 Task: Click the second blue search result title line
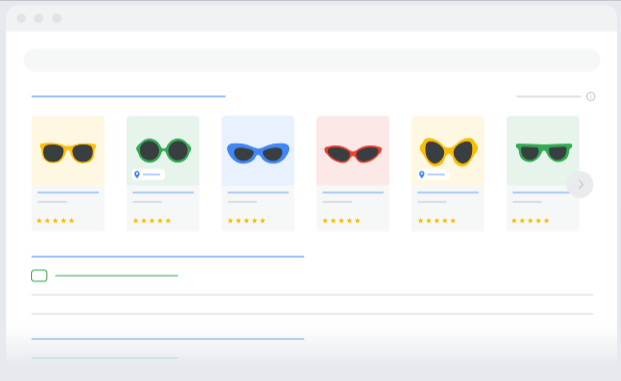click(168, 339)
